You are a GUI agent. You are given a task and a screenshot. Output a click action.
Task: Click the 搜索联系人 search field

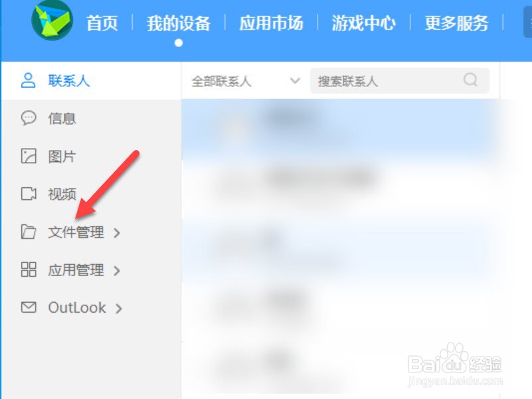(400, 81)
